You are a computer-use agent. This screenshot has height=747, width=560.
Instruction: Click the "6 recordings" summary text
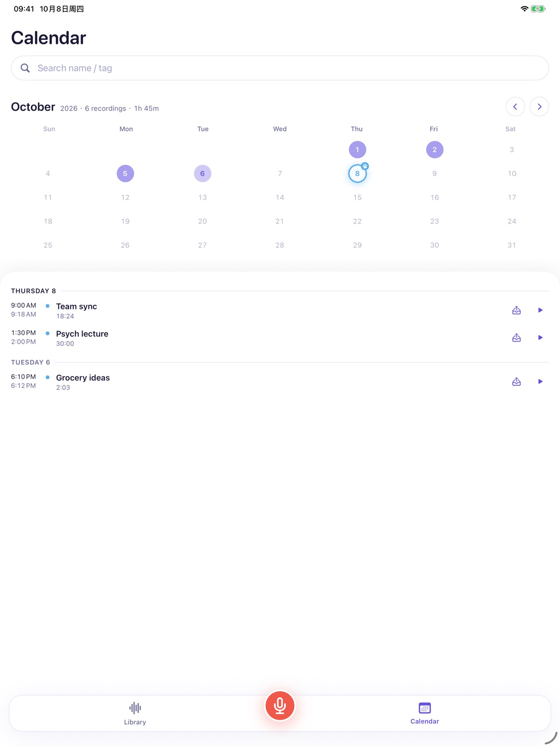(106, 109)
